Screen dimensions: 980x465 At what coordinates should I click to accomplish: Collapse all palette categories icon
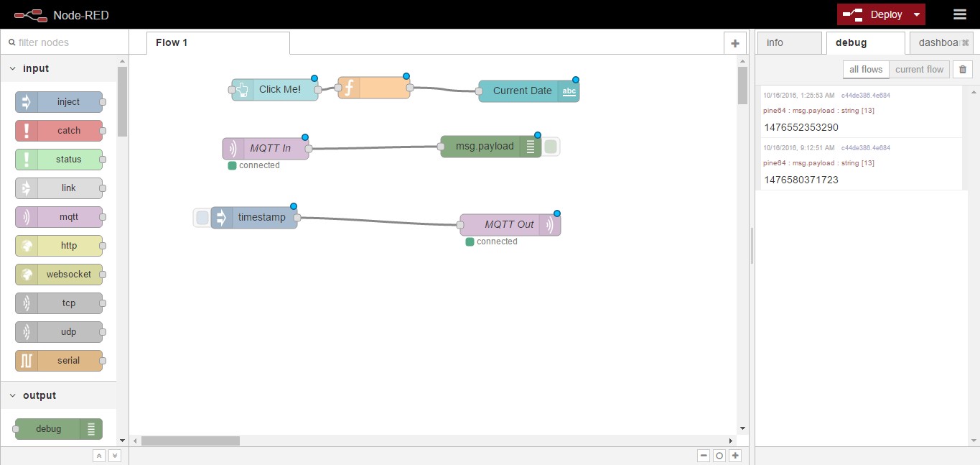pos(99,456)
